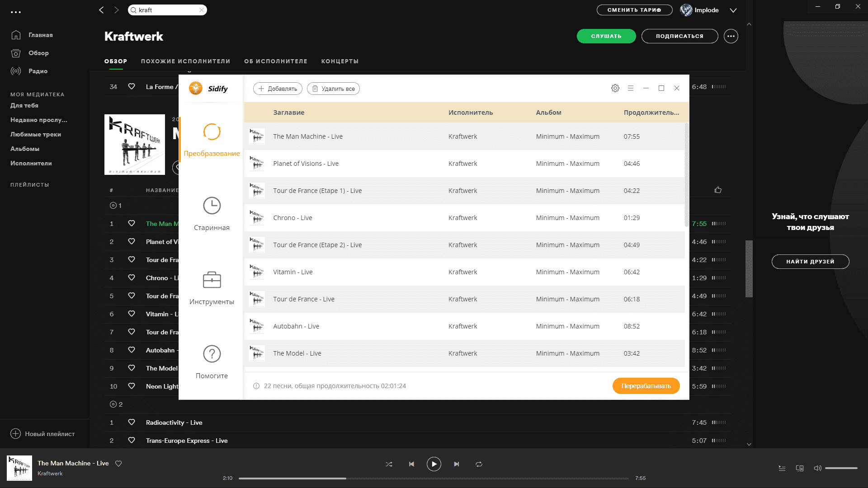Switch to КОНЦЕРТЫ tab

pos(340,61)
